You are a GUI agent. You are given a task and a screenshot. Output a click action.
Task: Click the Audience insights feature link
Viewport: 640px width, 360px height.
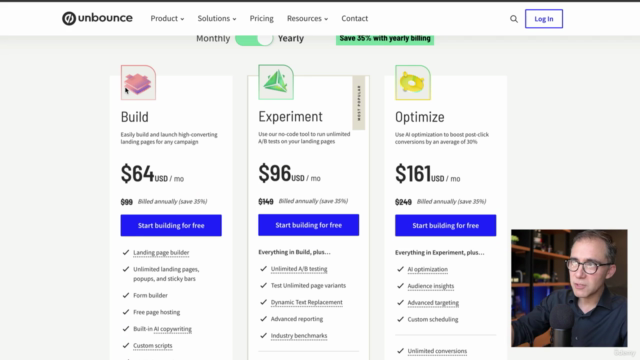pos(431,286)
